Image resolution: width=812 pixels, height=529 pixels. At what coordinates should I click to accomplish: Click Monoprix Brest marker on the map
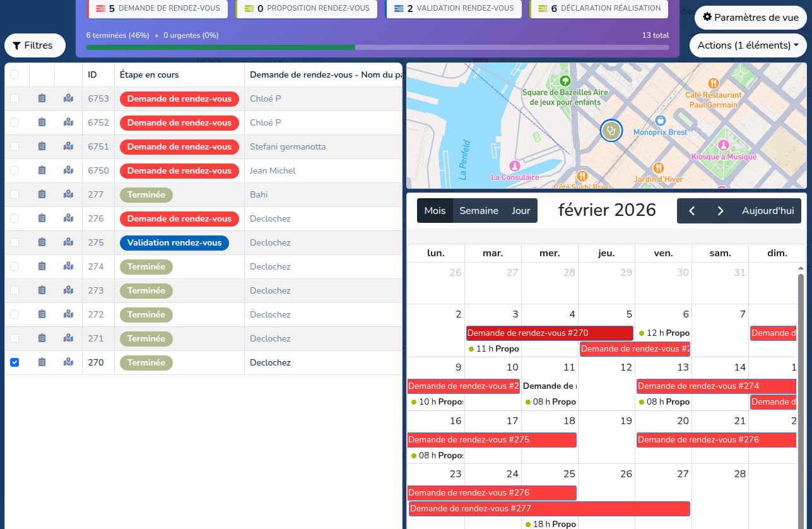pyautogui.click(x=661, y=120)
